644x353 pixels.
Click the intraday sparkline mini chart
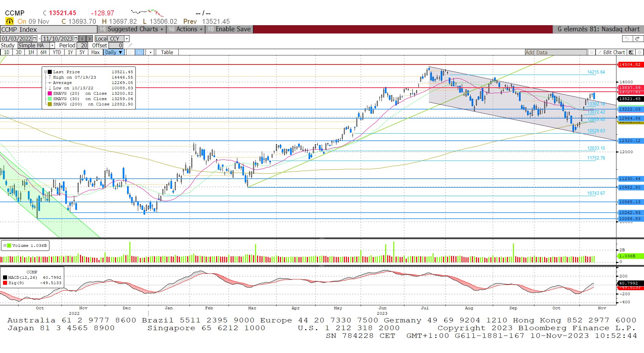pyautogui.click(x=147, y=13)
